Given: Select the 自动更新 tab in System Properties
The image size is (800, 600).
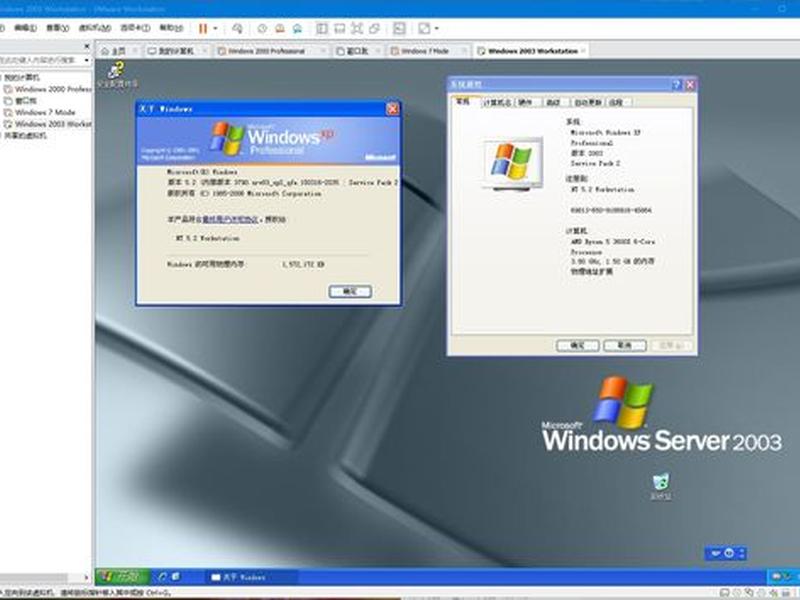Looking at the screenshot, I should [x=588, y=103].
